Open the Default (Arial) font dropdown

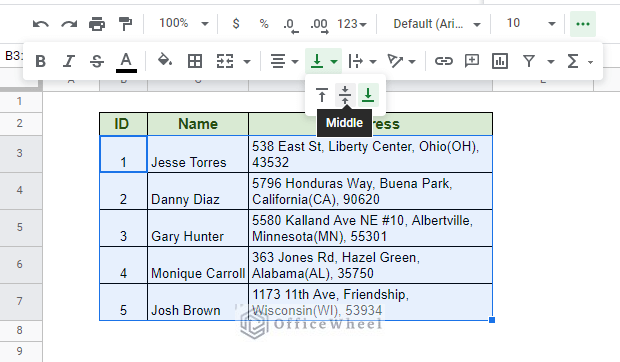(x=437, y=24)
